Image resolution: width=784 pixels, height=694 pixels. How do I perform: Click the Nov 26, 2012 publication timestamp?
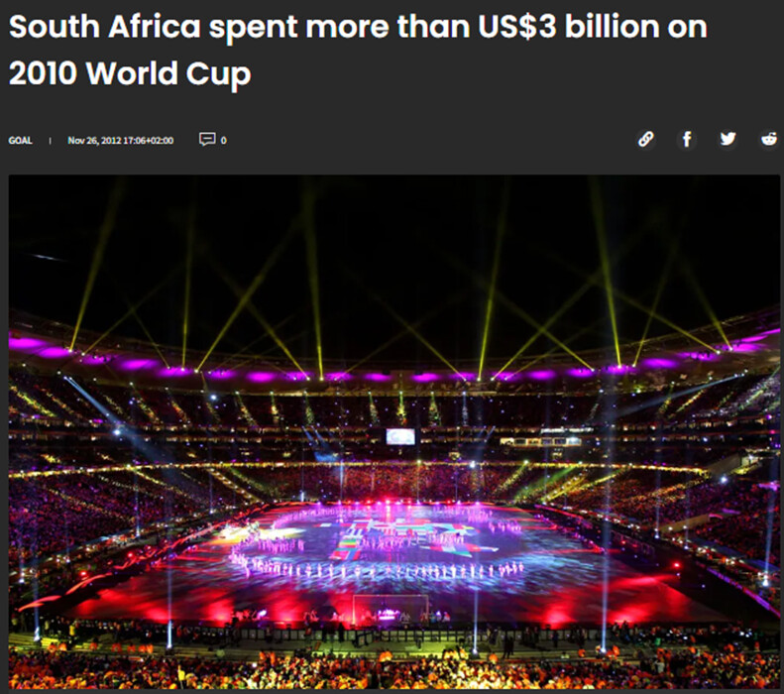pyautogui.click(x=121, y=140)
